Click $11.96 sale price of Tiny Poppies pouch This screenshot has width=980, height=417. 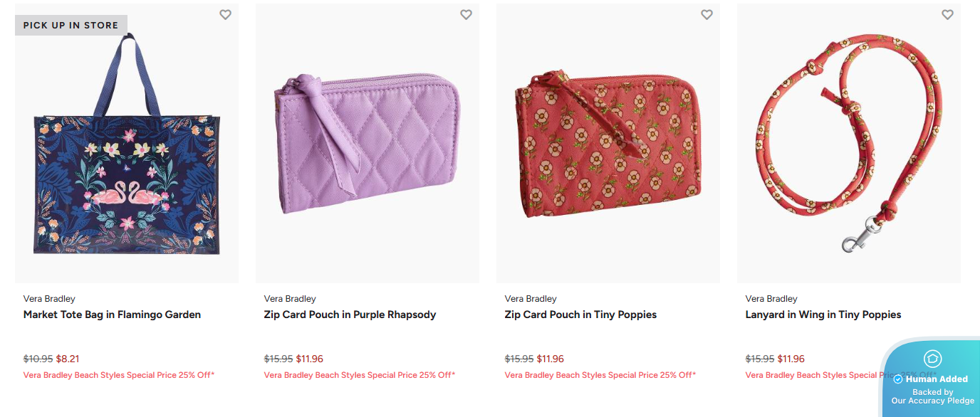point(550,359)
